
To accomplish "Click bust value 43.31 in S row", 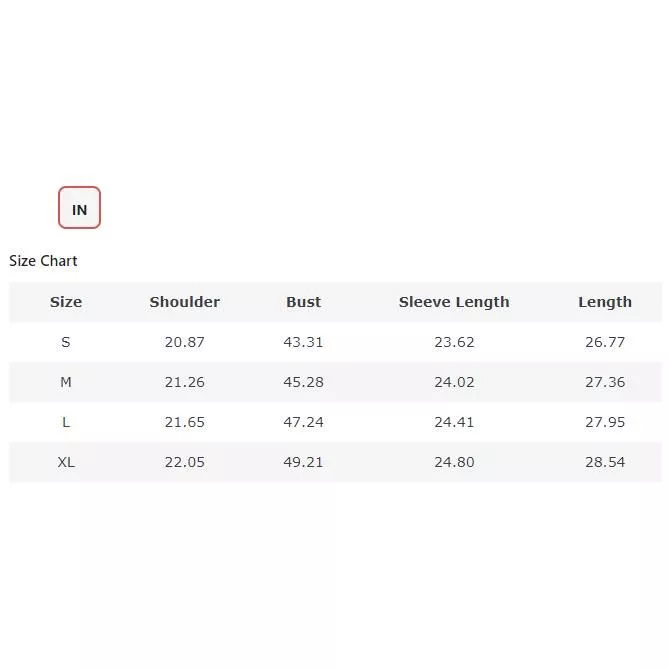I will click(303, 342).
